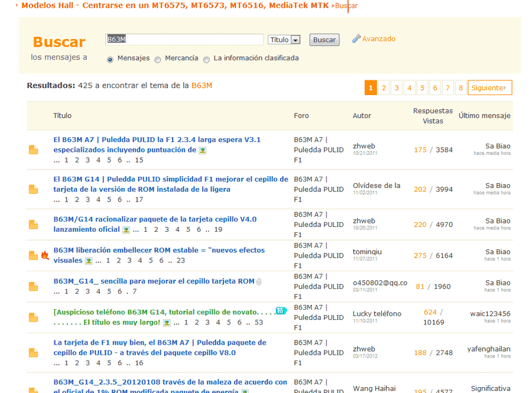Click the search text field containing B63M
The height and width of the screenshot is (393, 532).
pyautogui.click(x=184, y=40)
